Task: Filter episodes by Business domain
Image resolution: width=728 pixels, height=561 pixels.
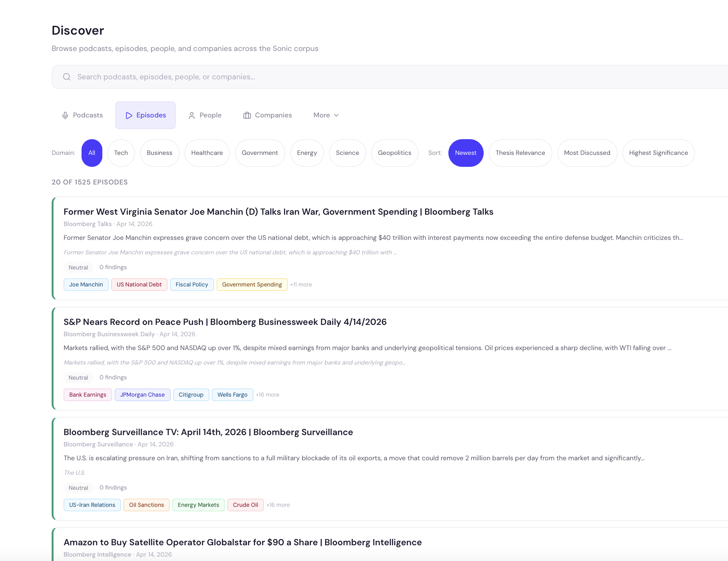Action: coord(160,153)
